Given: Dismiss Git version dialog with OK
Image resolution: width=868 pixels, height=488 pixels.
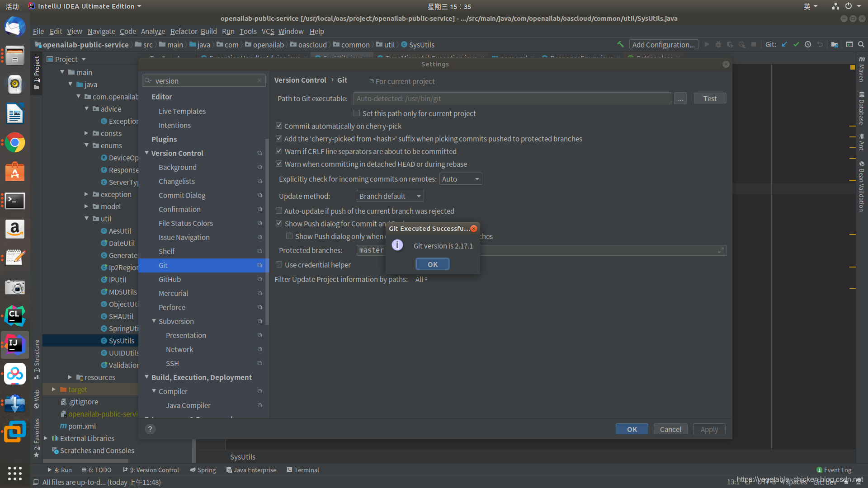Looking at the screenshot, I should pyautogui.click(x=432, y=263).
